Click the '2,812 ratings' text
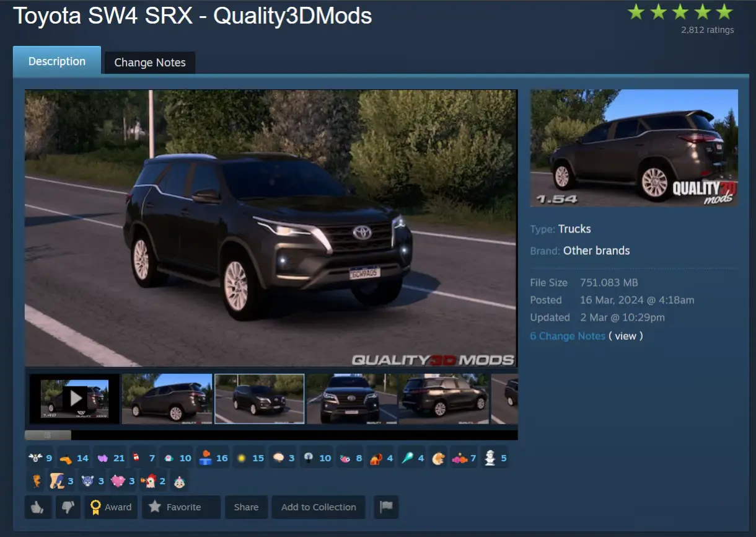The width and height of the screenshot is (756, 537). (x=707, y=30)
